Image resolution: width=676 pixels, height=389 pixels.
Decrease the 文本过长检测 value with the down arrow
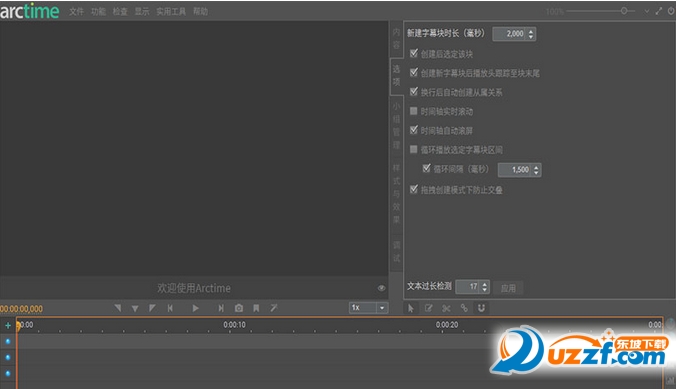[x=485, y=289]
